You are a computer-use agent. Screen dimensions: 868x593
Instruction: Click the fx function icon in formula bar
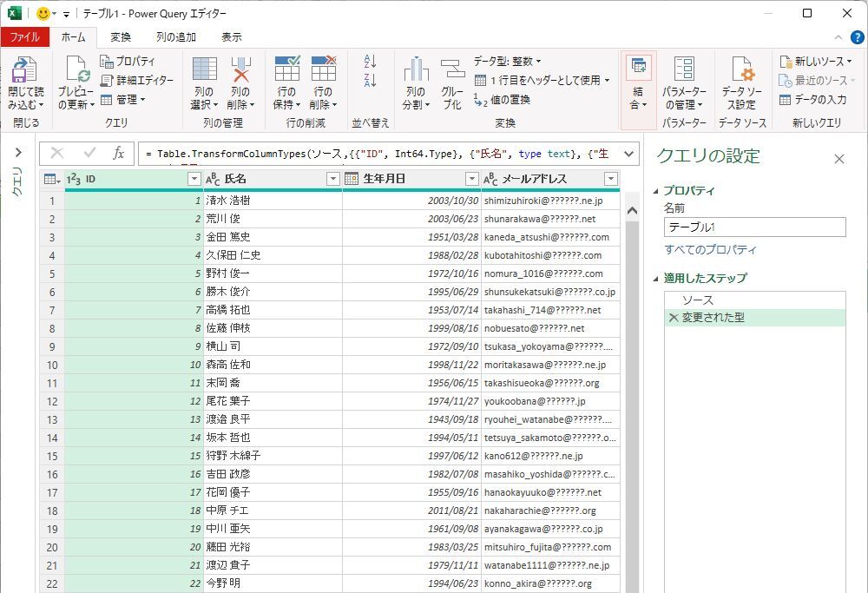click(x=118, y=154)
